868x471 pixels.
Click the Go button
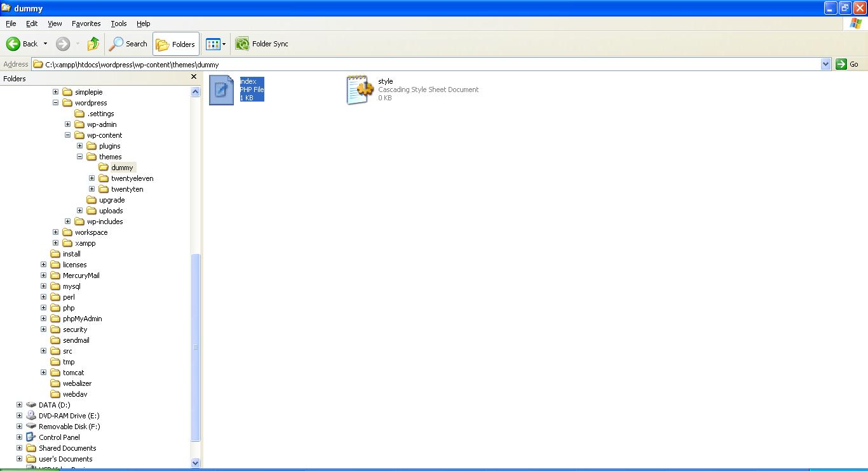pos(848,64)
